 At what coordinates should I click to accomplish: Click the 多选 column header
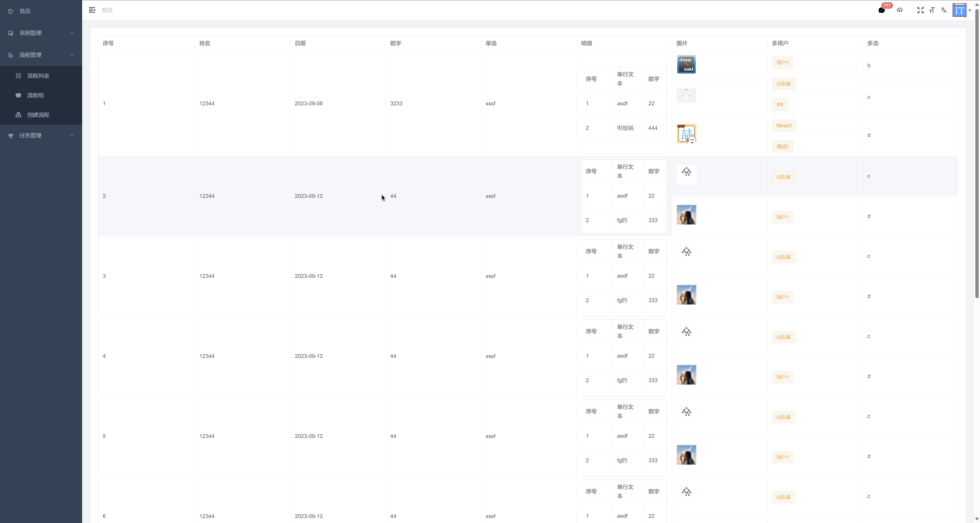pyautogui.click(x=873, y=43)
